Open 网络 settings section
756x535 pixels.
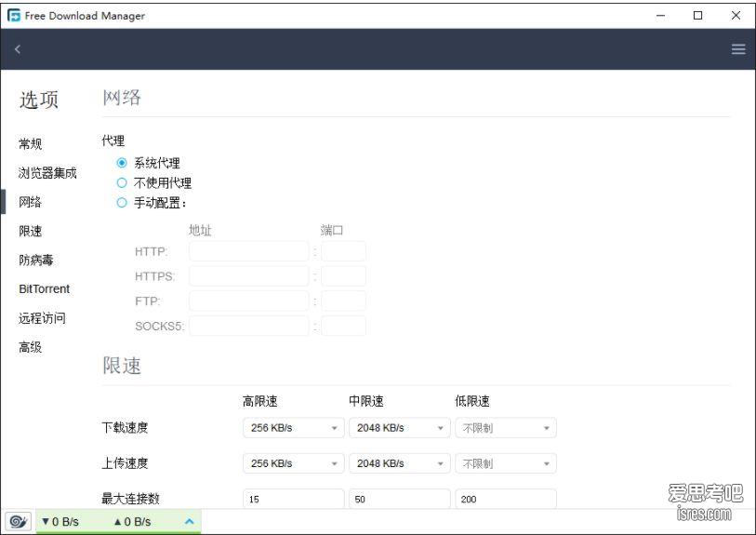(31, 202)
